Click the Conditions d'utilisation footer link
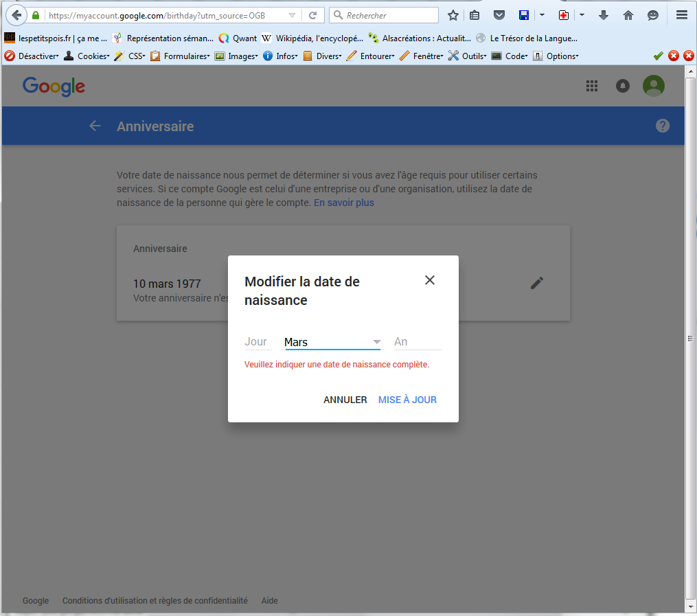Image resolution: width=697 pixels, height=616 pixels. point(155,600)
